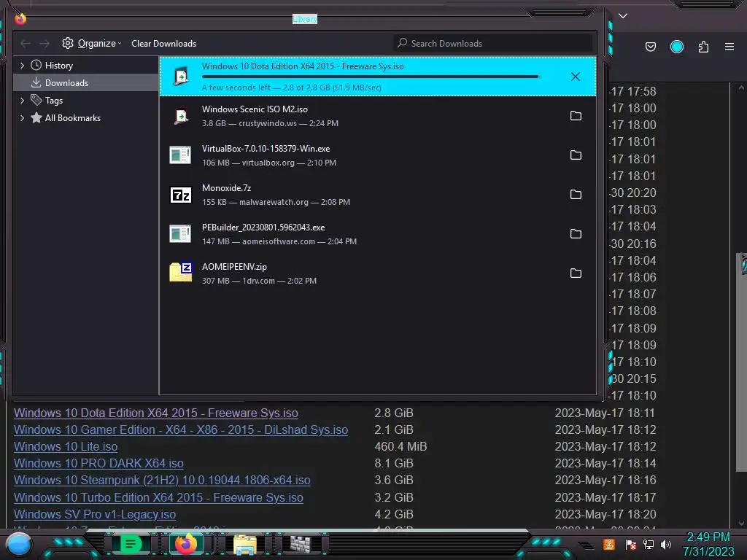Screen dimensions: 747x560
Task: Open the Start orb button
Action: [19, 544]
